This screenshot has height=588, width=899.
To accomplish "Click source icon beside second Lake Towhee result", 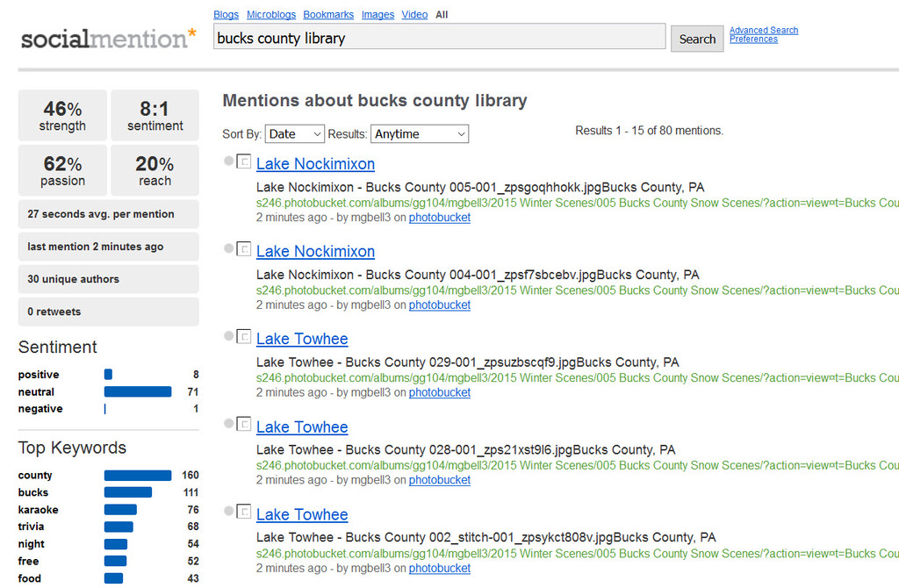I will pos(244,424).
